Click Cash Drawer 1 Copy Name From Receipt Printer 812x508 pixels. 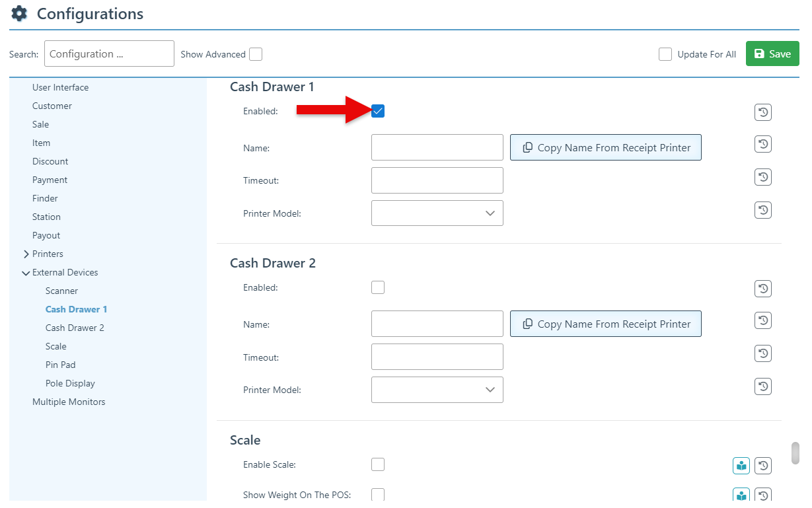click(605, 148)
